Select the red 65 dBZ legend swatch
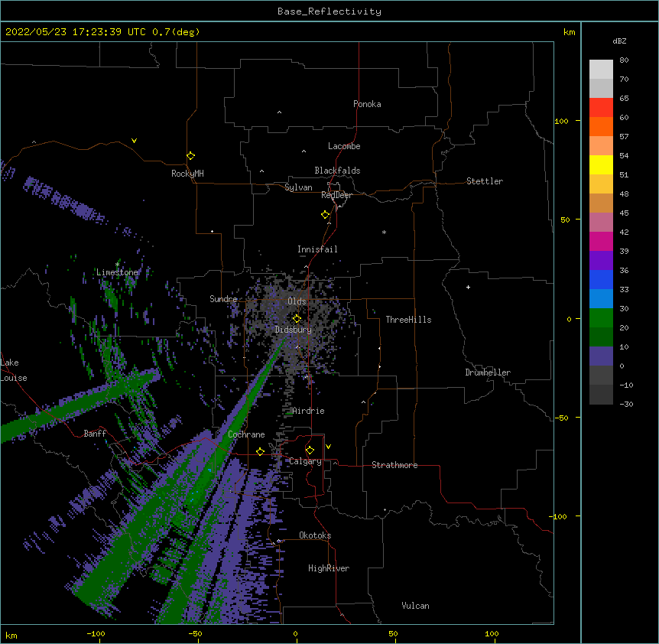The height and width of the screenshot is (644, 659). pyautogui.click(x=601, y=108)
